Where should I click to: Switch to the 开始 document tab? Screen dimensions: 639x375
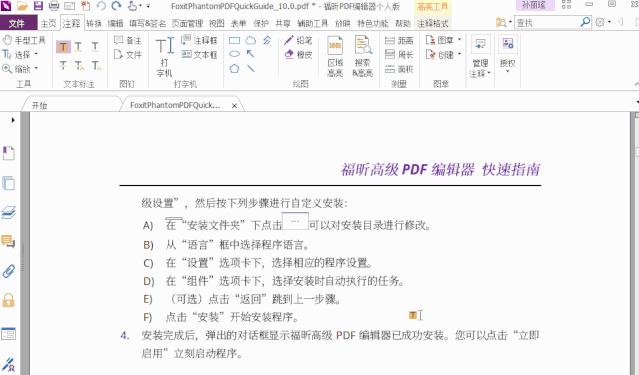point(40,105)
